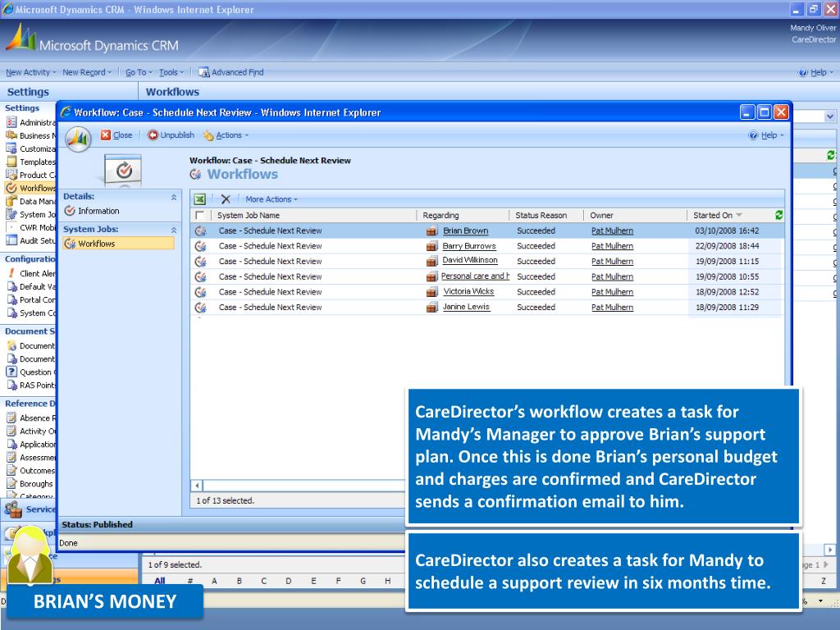
Task: Toggle the select-all checkbox in grid header
Action: [200, 216]
